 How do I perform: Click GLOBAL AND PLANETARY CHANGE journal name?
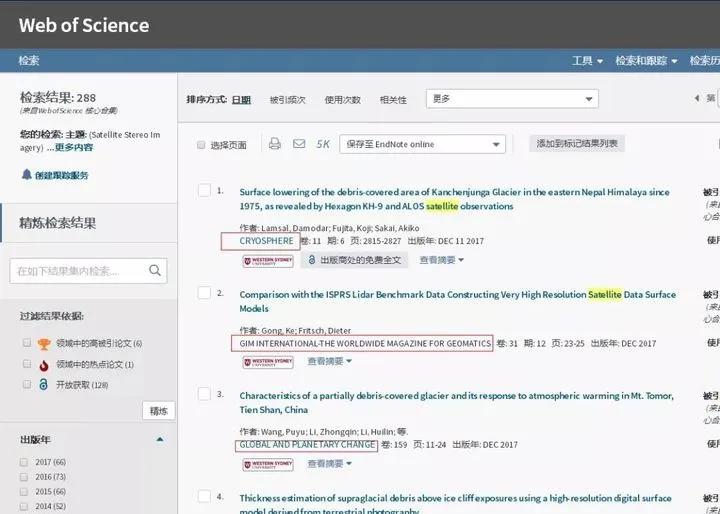tap(307, 445)
